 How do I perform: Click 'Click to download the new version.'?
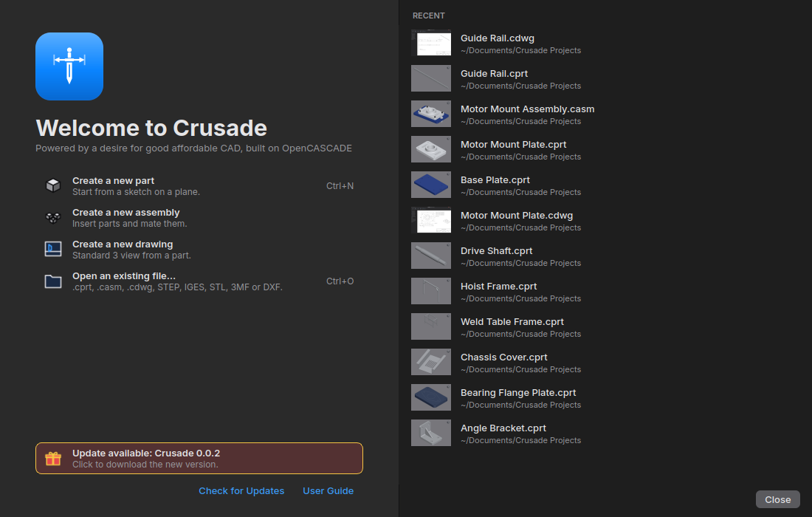point(145,465)
